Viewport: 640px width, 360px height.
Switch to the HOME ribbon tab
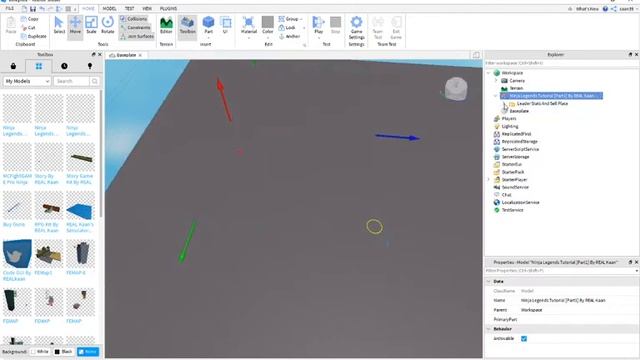(x=88, y=9)
